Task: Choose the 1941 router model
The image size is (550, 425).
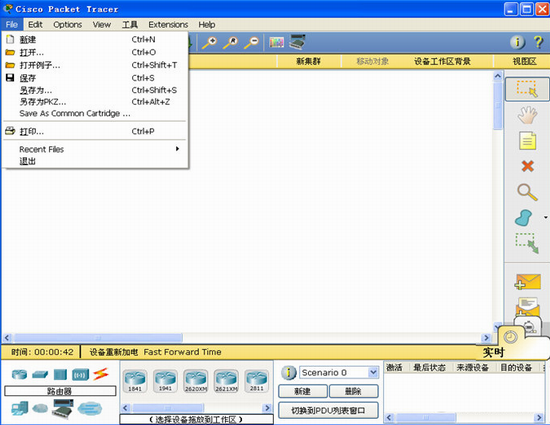Action: (x=165, y=381)
